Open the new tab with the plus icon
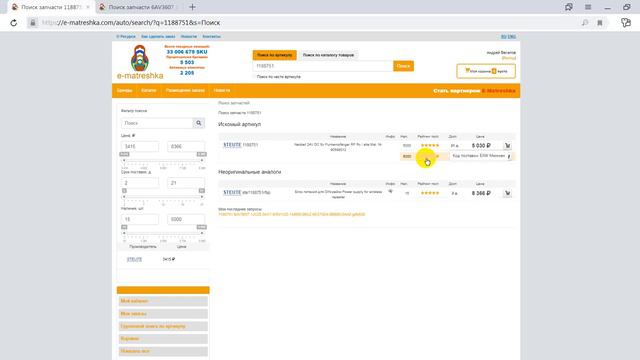The width and height of the screenshot is (640, 360). 192,7
